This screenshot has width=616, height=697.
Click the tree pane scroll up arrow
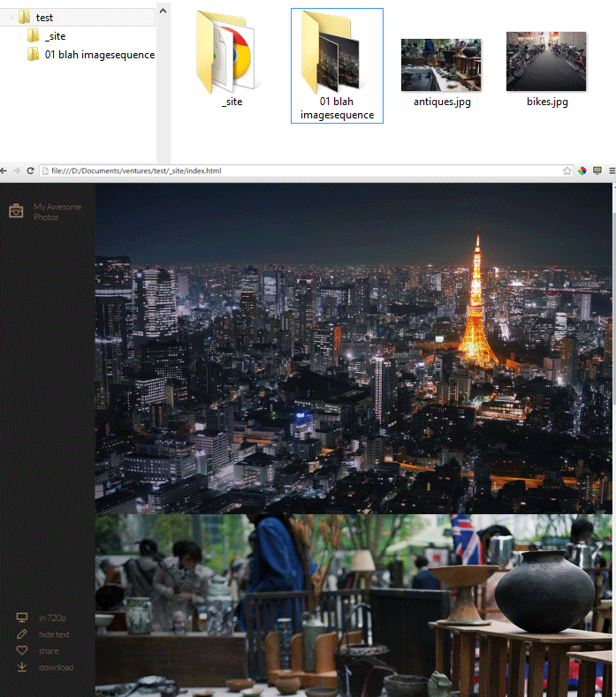[x=163, y=11]
